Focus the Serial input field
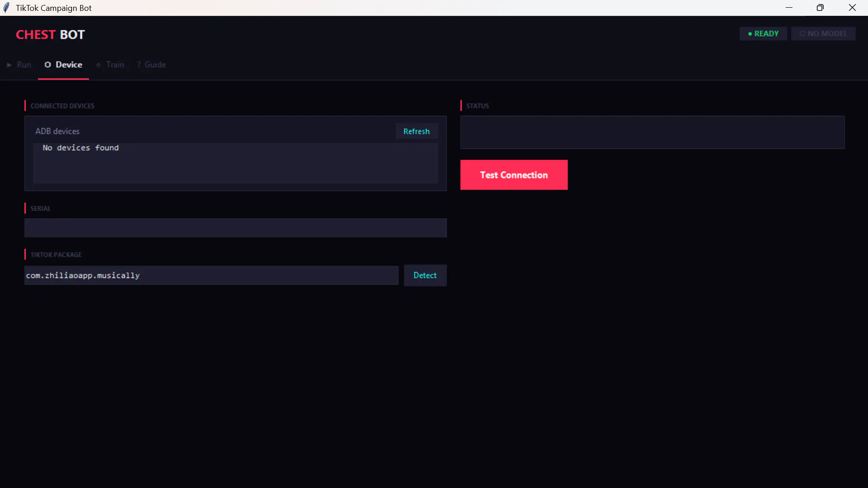The width and height of the screenshot is (868, 488). (x=235, y=228)
